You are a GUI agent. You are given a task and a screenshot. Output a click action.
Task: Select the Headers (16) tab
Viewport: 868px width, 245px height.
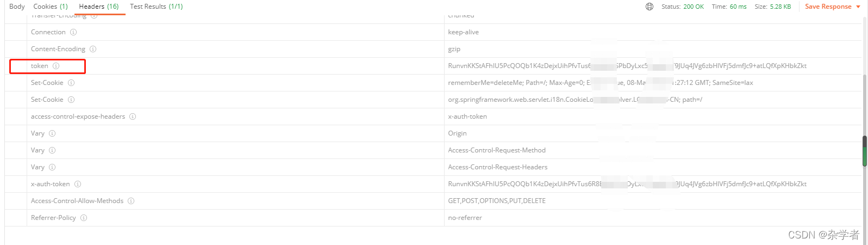[98, 7]
